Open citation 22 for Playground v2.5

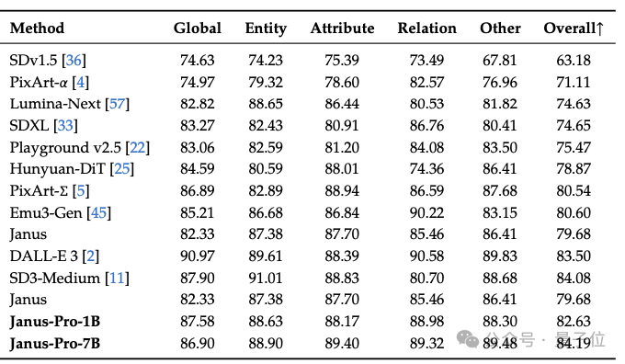coord(138,147)
